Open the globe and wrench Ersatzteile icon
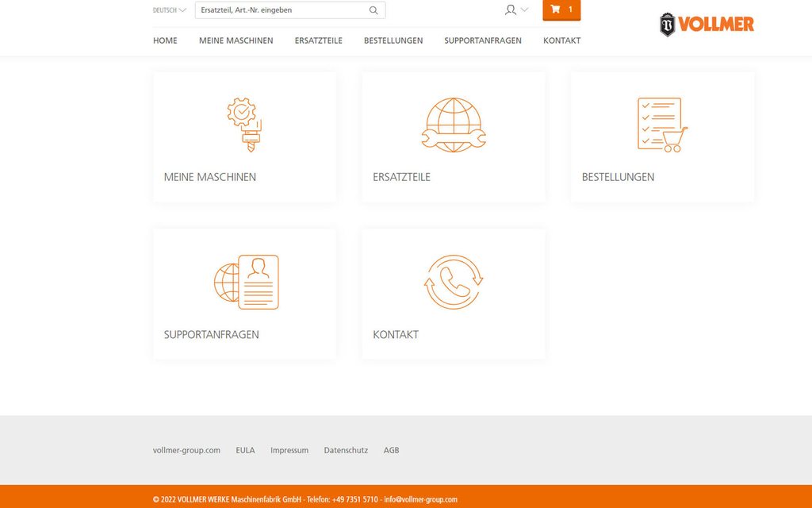This screenshot has height=508, width=812. [x=454, y=125]
